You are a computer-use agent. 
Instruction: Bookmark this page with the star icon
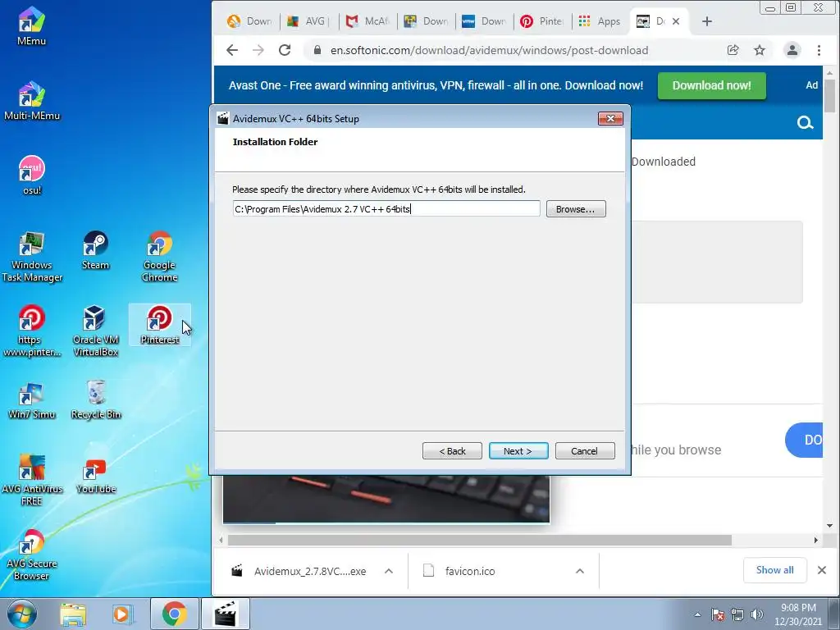pos(759,50)
